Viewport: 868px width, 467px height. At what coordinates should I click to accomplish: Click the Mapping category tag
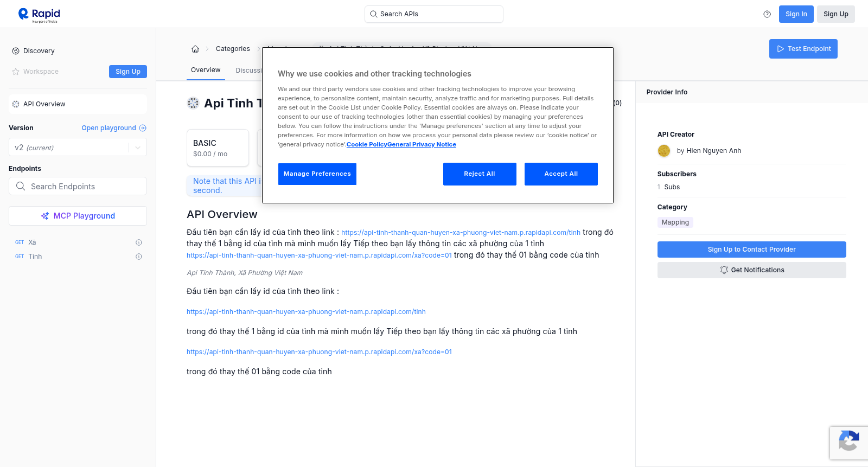click(x=675, y=222)
